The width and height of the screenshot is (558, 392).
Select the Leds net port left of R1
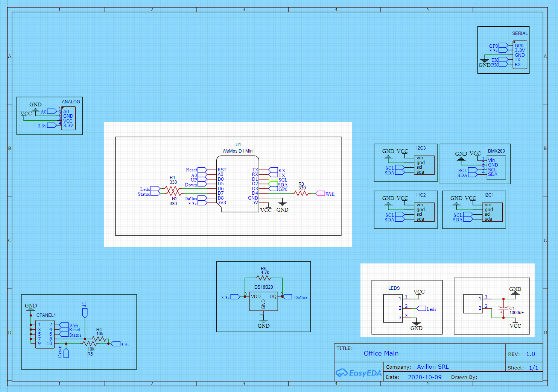(155, 189)
